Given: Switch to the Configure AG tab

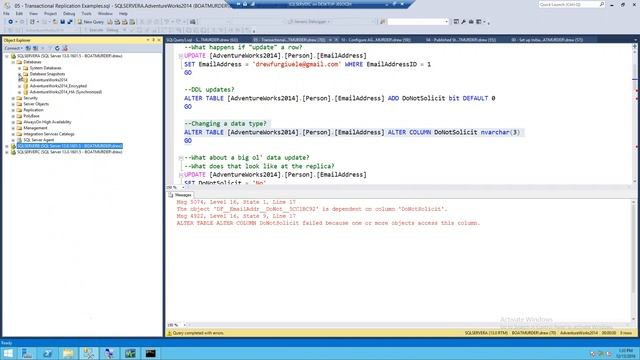Looking at the screenshot, I should tap(376, 40).
